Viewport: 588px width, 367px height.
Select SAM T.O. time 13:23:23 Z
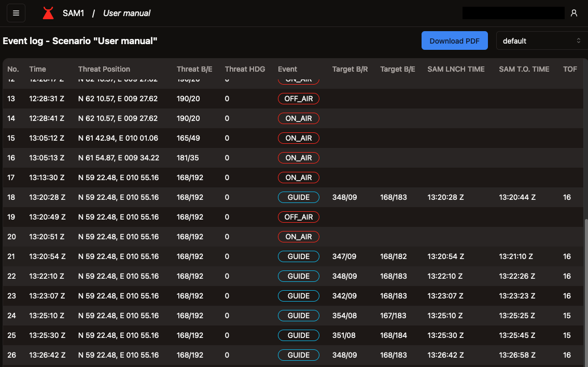click(517, 296)
